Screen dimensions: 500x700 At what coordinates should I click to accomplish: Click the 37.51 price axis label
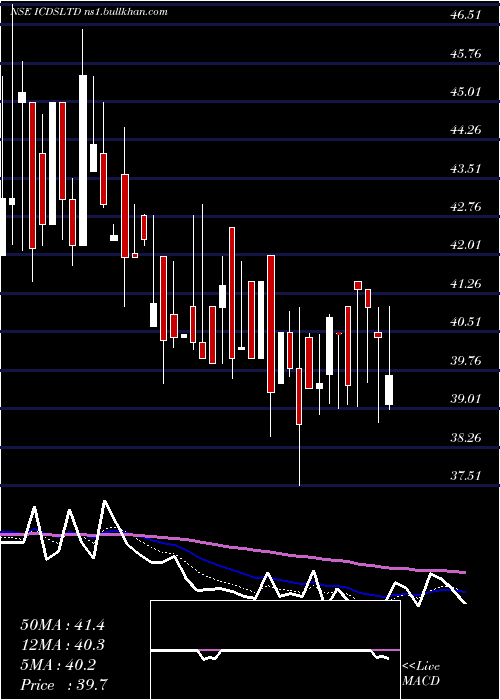[x=466, y=475]
